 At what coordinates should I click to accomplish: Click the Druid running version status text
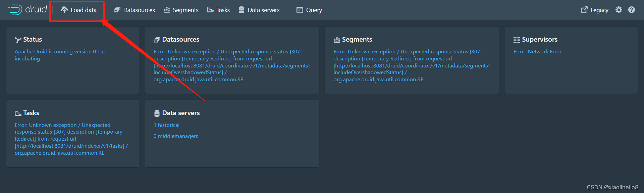click(x=62, y=55)
